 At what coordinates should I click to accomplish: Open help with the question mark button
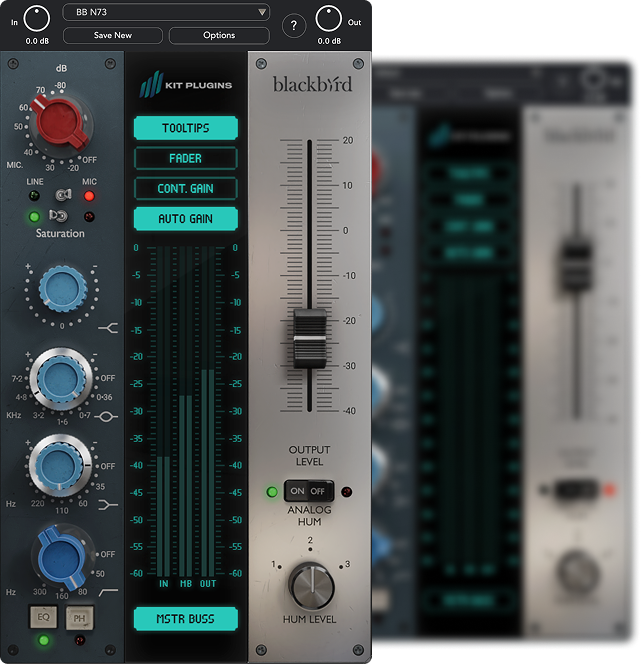tap(294, 27)
